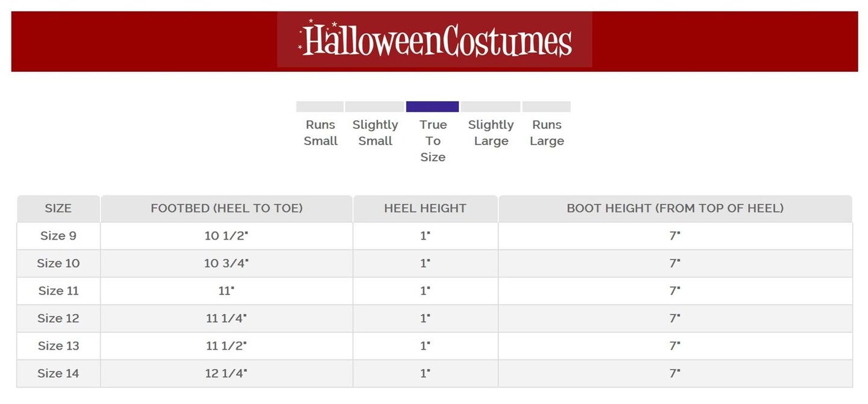The image size is (868, 404).
Task: Select the Size 12 row label
Action: tap(58, 319)
